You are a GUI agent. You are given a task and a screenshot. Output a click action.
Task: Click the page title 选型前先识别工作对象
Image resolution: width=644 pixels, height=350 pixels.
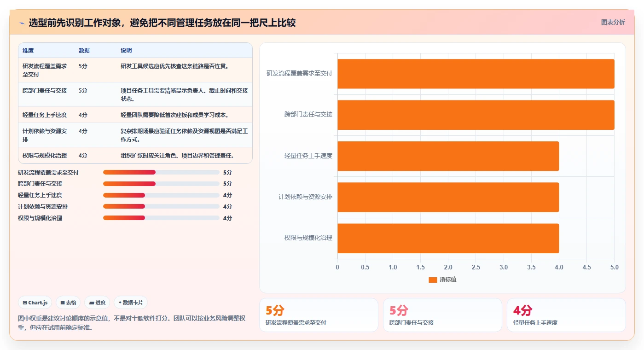click(x=162, y=23)
